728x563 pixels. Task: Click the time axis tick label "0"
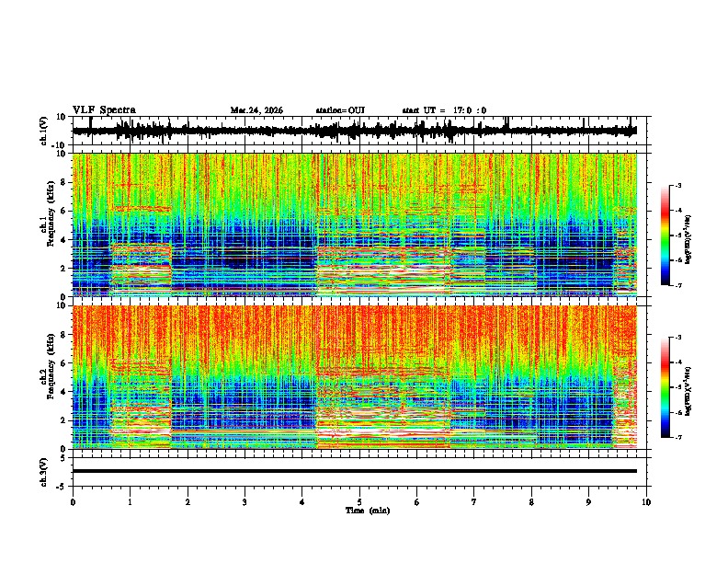coord(73,501)
